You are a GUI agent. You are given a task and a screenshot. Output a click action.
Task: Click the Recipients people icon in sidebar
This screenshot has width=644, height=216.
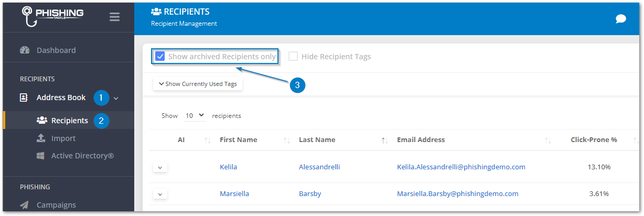tap(42, 121)
